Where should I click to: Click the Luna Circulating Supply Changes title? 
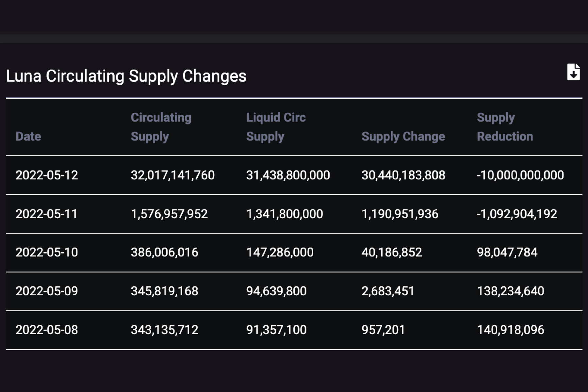[x=126, y=76]
